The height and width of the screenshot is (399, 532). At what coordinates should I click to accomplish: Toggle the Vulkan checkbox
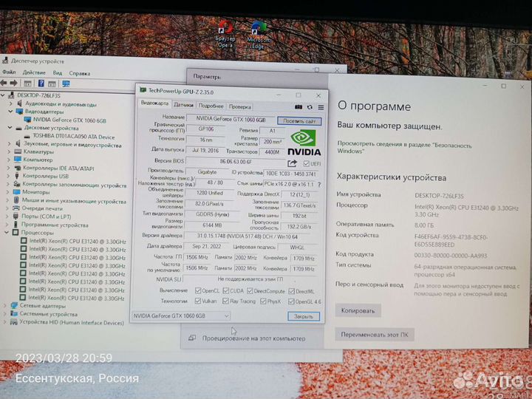coord(198,301)
